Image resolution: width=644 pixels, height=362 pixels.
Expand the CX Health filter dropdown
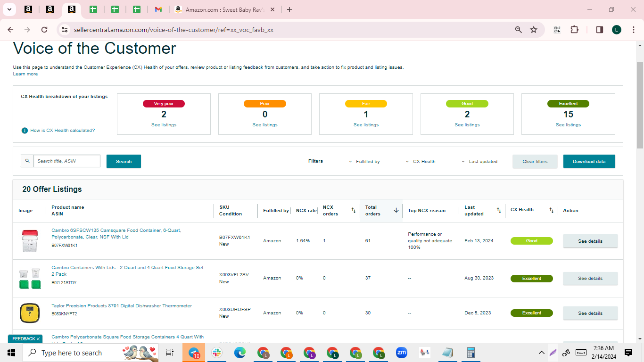click(421, 162)
